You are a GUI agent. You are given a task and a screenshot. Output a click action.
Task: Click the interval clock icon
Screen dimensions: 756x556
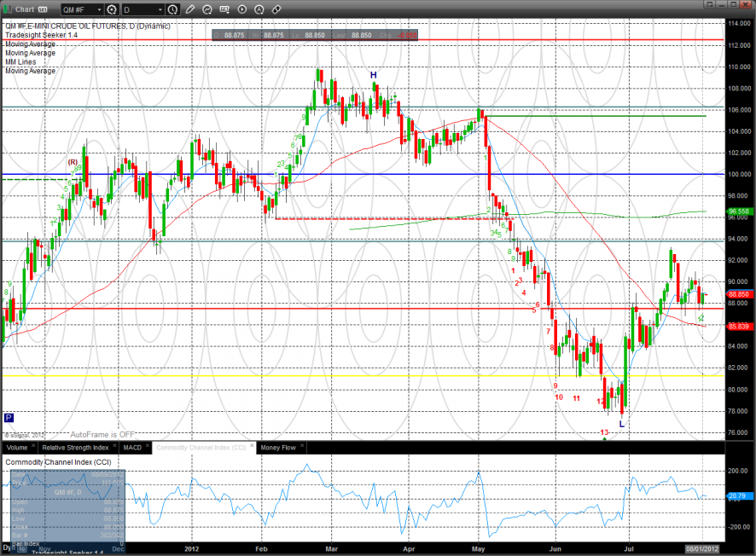(173, 9)
